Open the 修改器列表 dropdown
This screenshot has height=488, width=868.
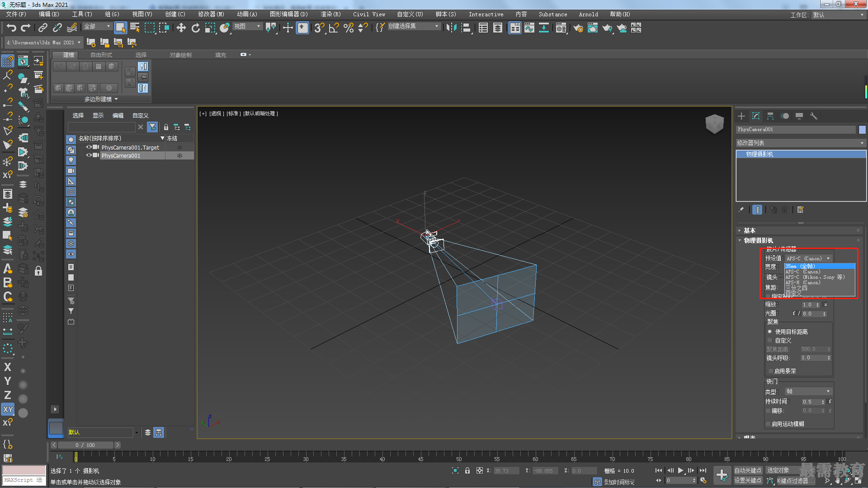pyautogui.click(x=800, y=143)
